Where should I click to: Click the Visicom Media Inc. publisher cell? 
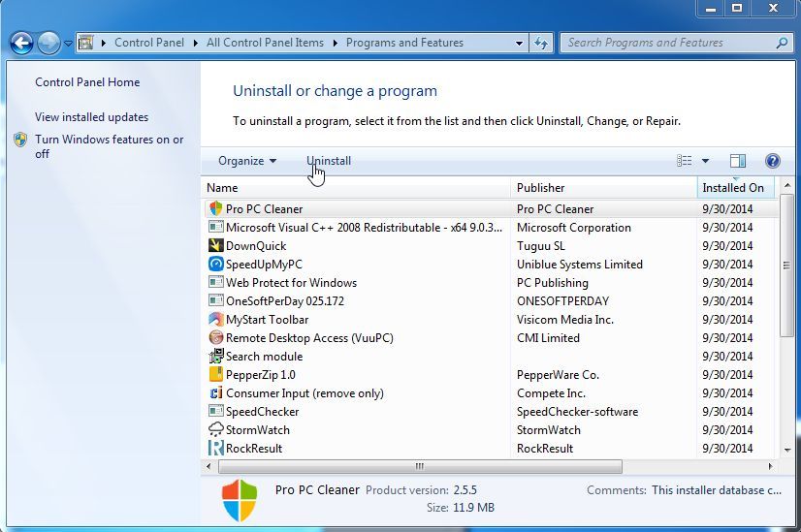(x=565, y=320)
